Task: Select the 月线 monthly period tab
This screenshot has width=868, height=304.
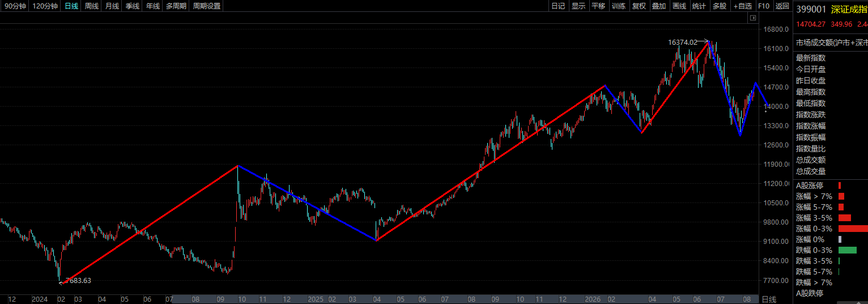Action: [x=112, y=6]
